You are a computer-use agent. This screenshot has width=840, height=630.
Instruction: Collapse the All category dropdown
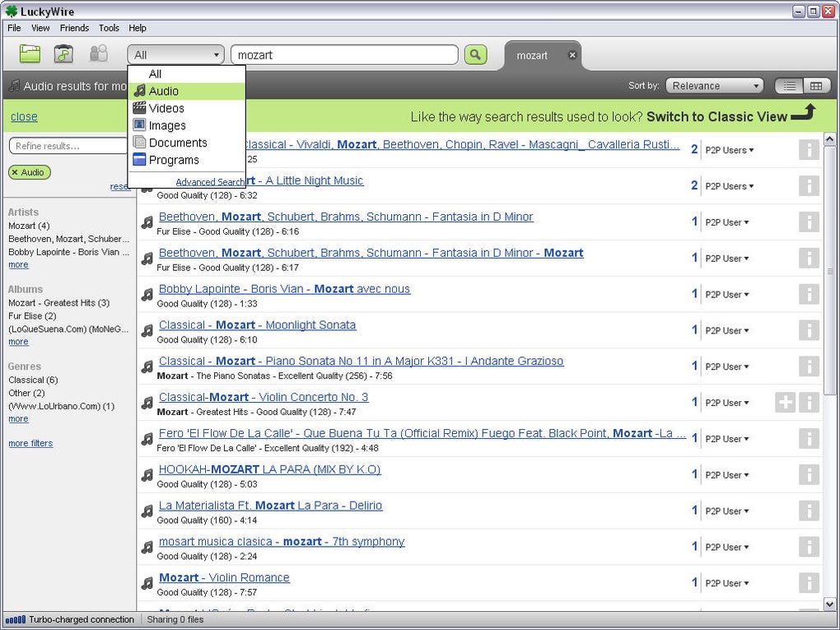[175, 54]
